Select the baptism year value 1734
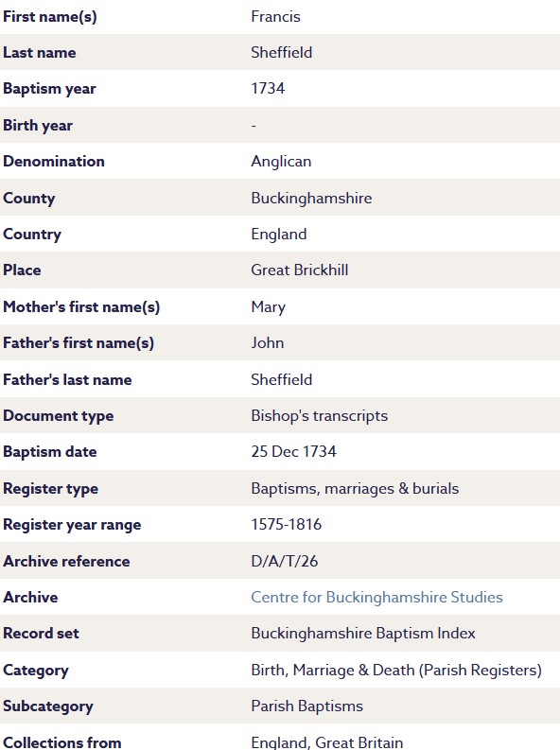The image size is (560, 750). coord(268,89)
